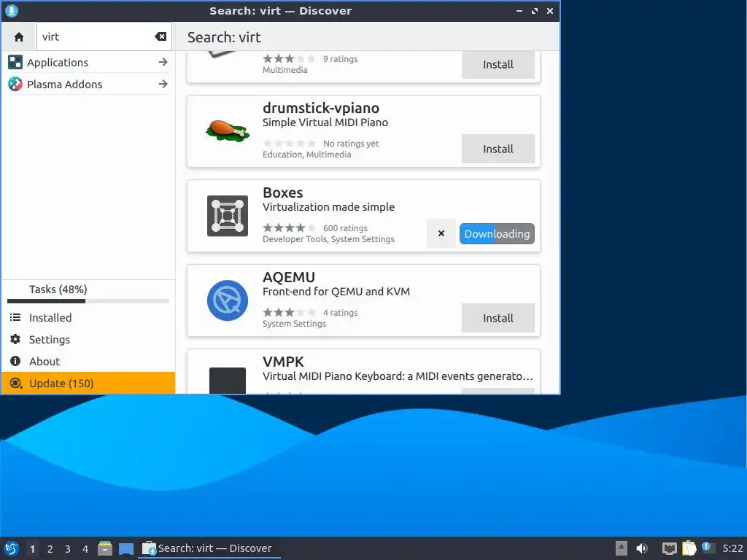Click the drumstick-vpiano app icon
Screen dimensions: 747x560
pos(228,131)
